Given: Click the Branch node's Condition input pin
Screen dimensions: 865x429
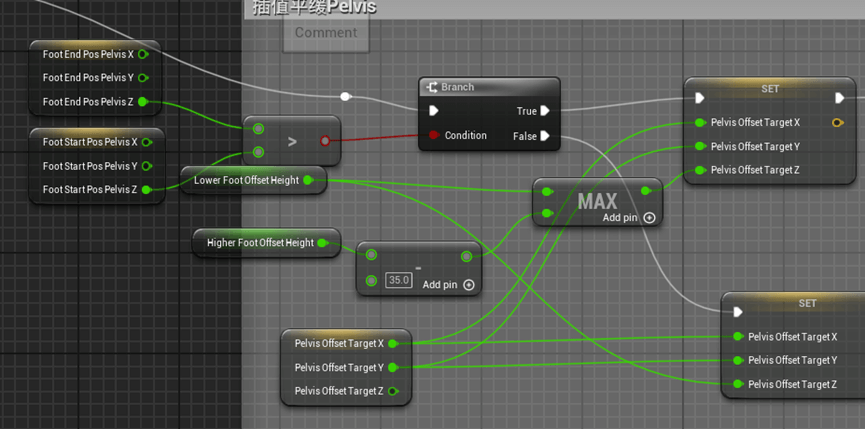Looking at the screenshot, I should 432,136.
